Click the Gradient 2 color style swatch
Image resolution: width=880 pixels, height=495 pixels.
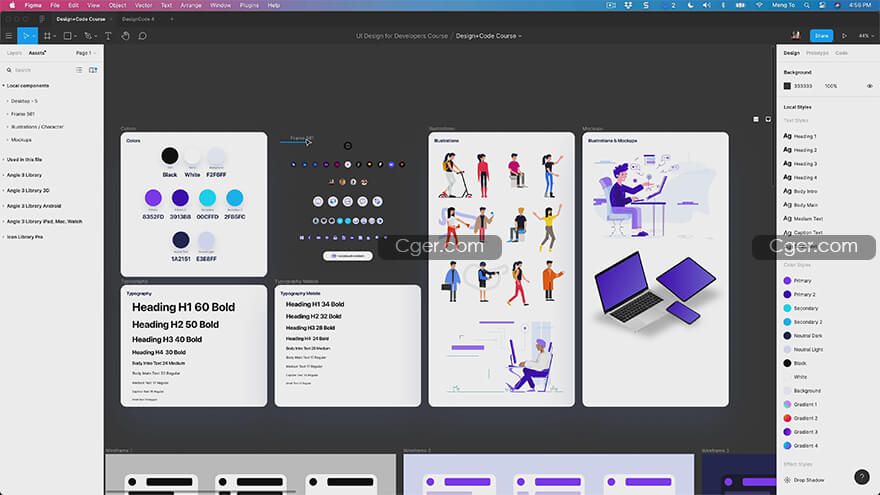(787, 418)
